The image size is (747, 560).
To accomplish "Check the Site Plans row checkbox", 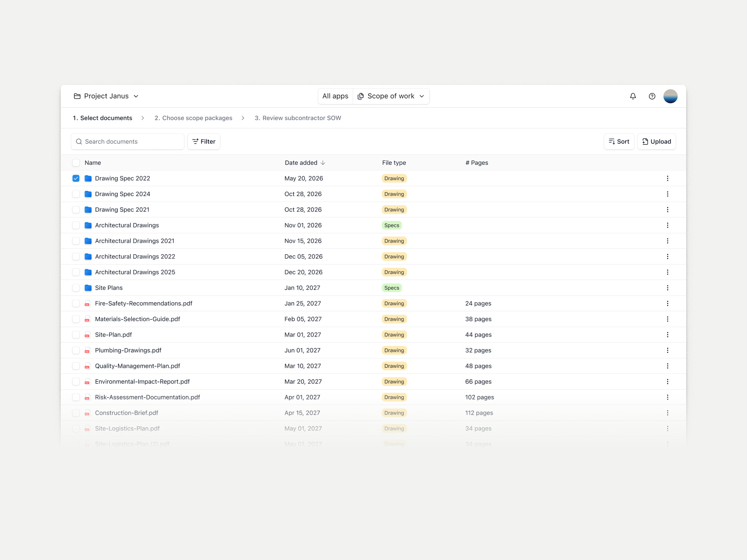I will click(76, 287).
